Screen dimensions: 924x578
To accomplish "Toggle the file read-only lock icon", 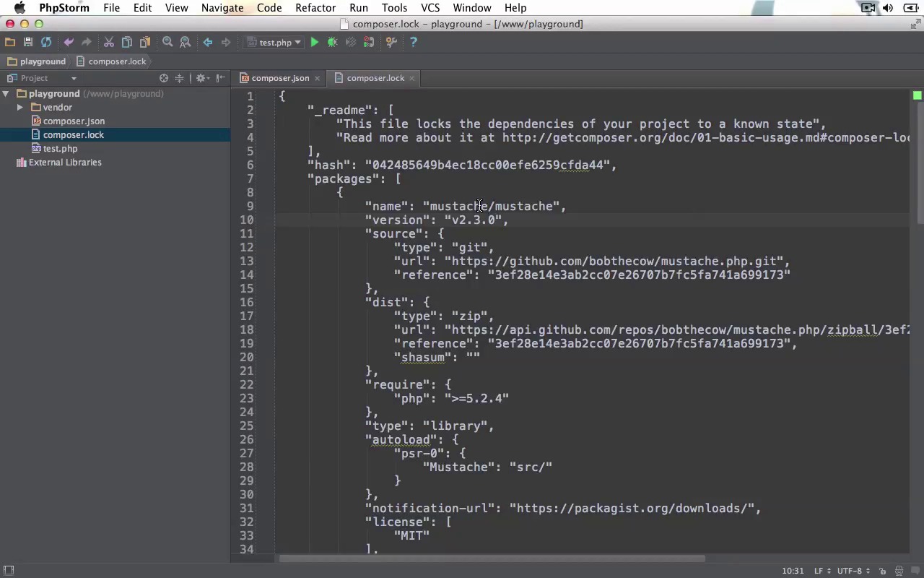I will pyautogui.click(x=882, y=571).
